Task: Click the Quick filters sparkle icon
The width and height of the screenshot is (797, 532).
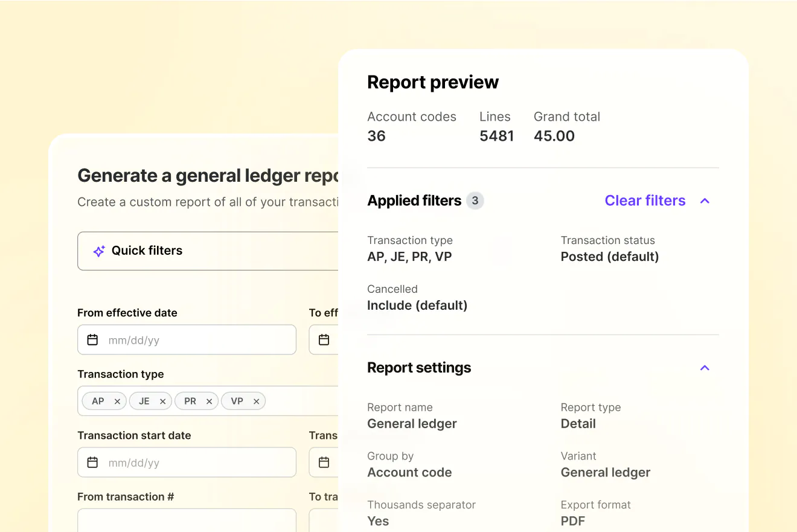Action: point(99,251)
